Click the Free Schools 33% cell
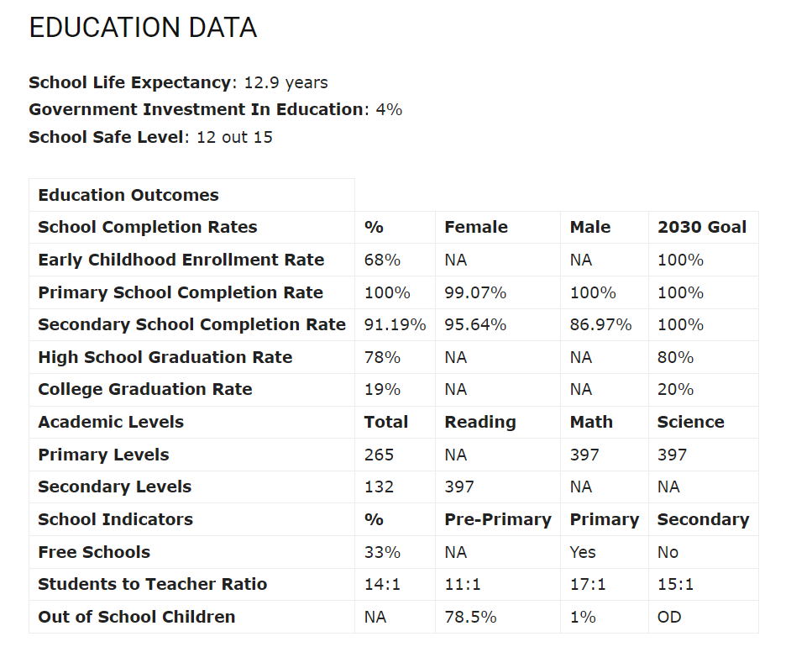Viewport: 812px width, 647px height. click(x=382, y=552)
